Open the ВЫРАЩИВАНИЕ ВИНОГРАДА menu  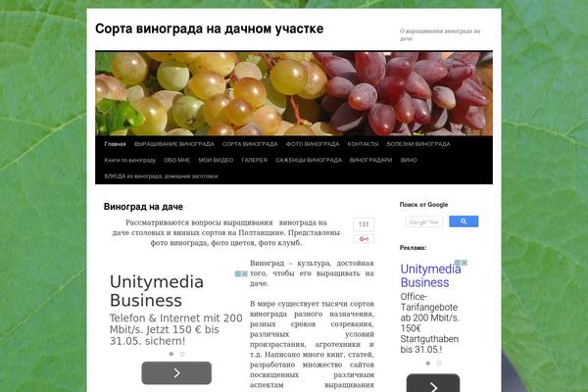[174, 144]
